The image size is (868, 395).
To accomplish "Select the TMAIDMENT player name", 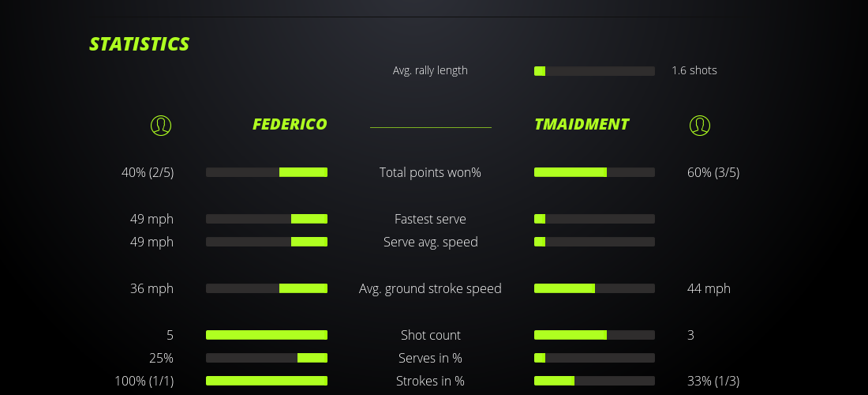I will (582, 124).
